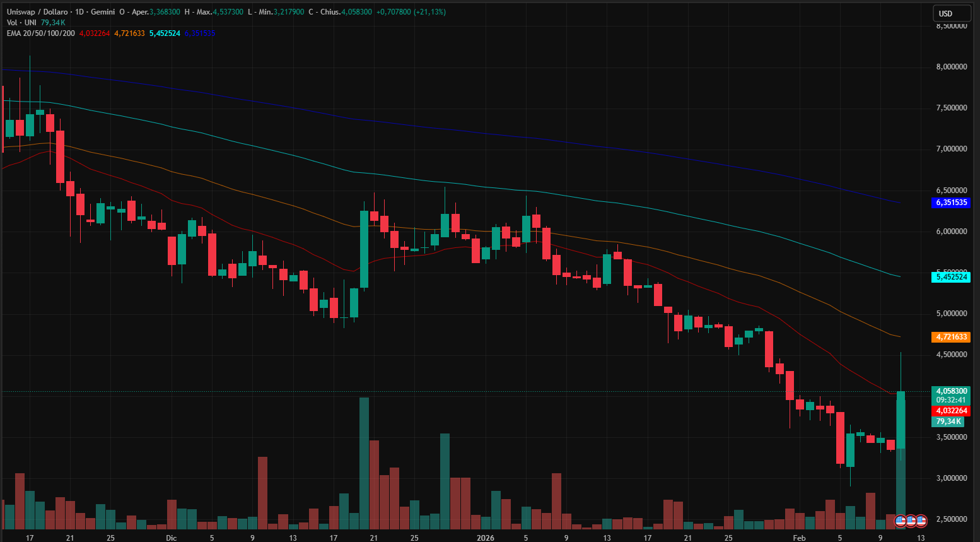The image size is (980, 542).
Task: Click blue 6,351535 label on the price axis
Action: [x=951, y=203]
